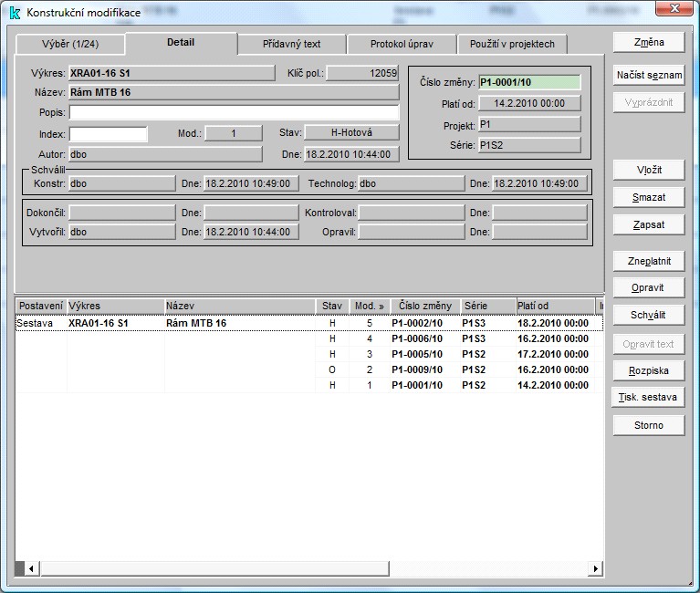Click into the Popis input field
Viewport: 700px width, 593px height.
pos(234,112)
